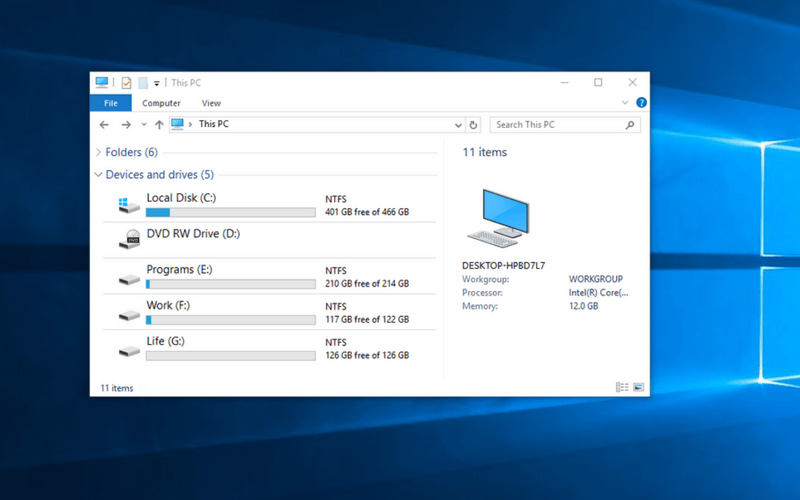
Task: Click the large computer image in details pane
Action: [498, 218]
